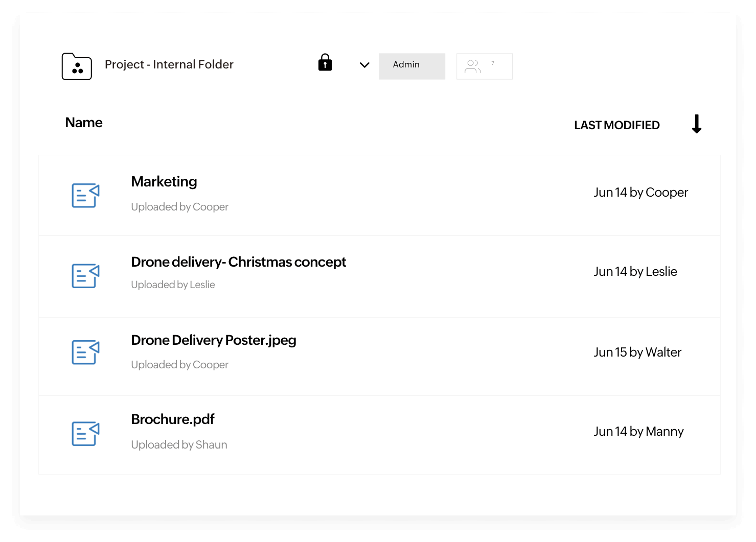Viewport: 756px width, 542px height.
Task: Click the members icon showing 7 collaborators
Action: [x=484, y=66]
